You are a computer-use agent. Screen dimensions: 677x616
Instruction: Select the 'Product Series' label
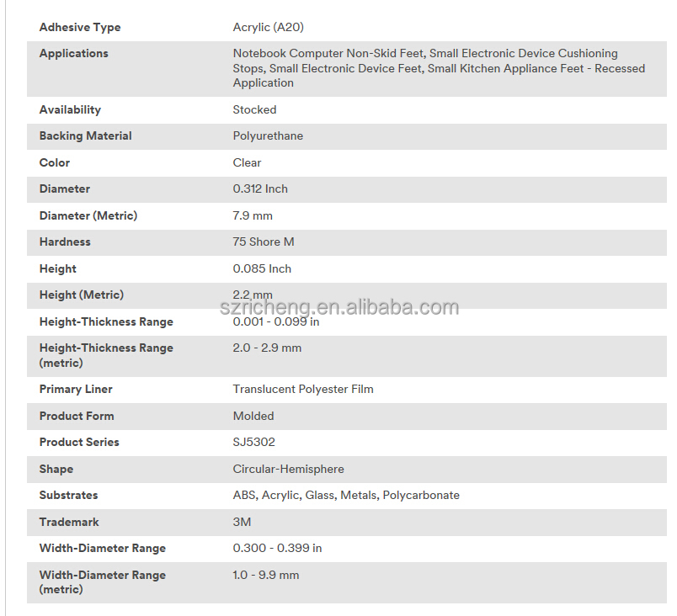click(x=79, y=442)
